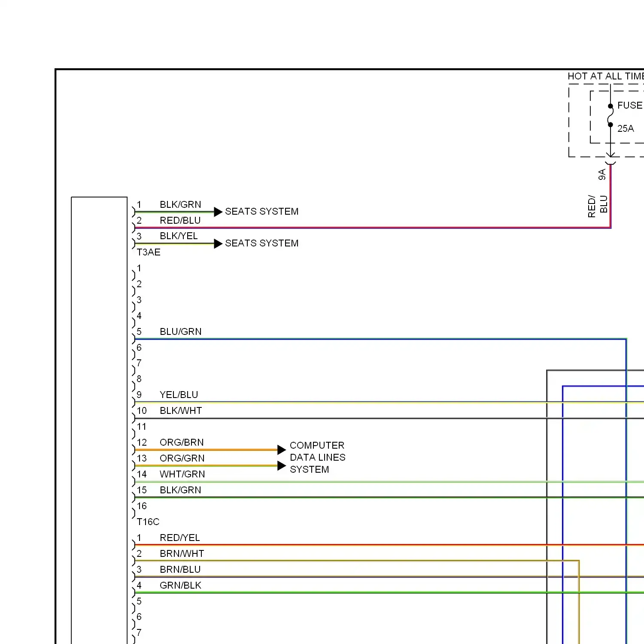The height and width of the screenshot is (644, 644).
Task: Click the arrowhead ending the BLK/YEL wire
Action: pos(218,243)
